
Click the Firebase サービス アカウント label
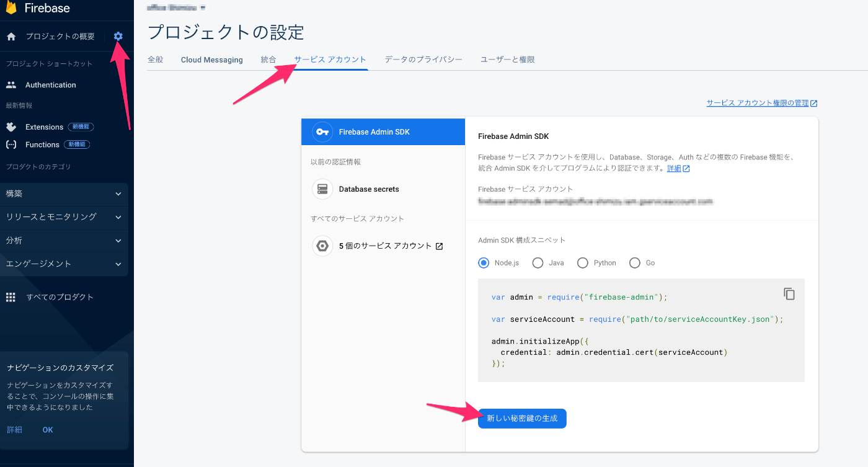[526, 189]
